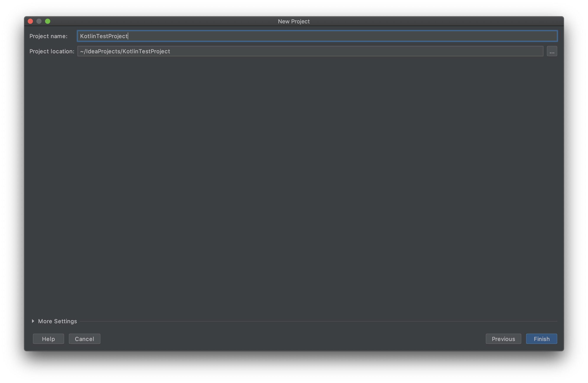Cancel the New Project dialog
588x383 pixels.
point(84,339)
